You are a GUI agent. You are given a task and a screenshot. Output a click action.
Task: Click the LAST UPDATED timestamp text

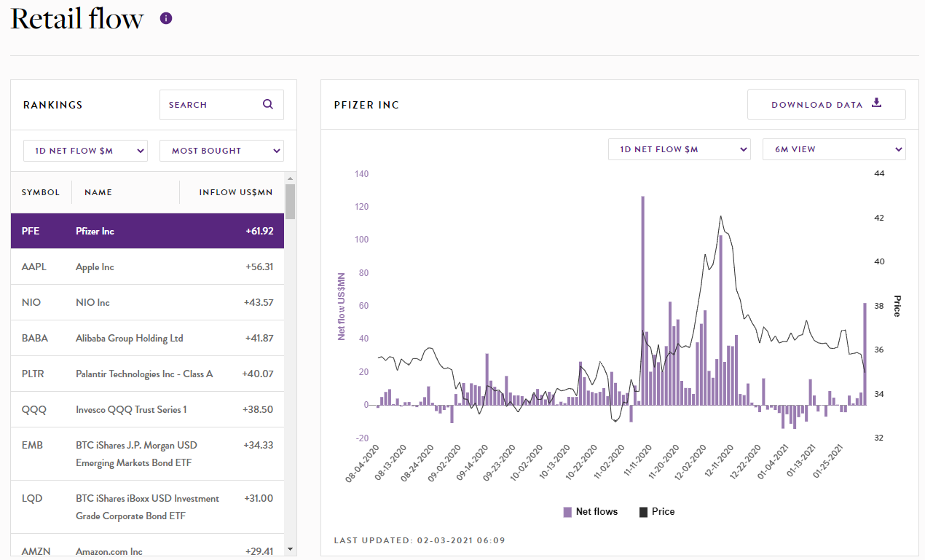420,540
